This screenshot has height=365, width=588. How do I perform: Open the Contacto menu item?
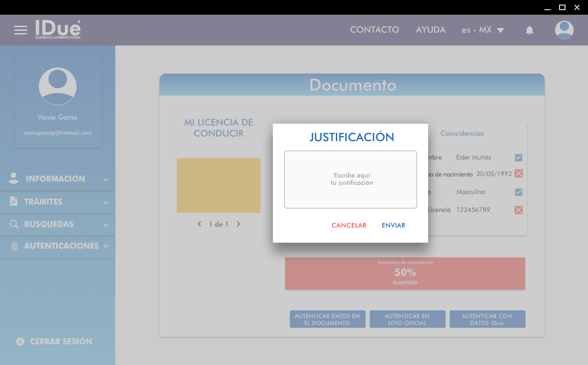click(374, 30)
